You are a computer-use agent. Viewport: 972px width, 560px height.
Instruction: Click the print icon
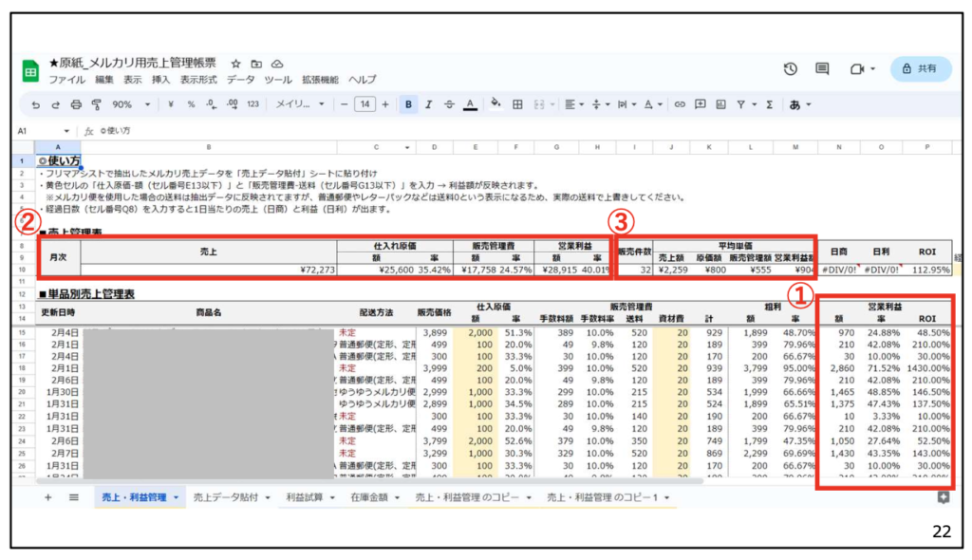(x=76, y=104)
